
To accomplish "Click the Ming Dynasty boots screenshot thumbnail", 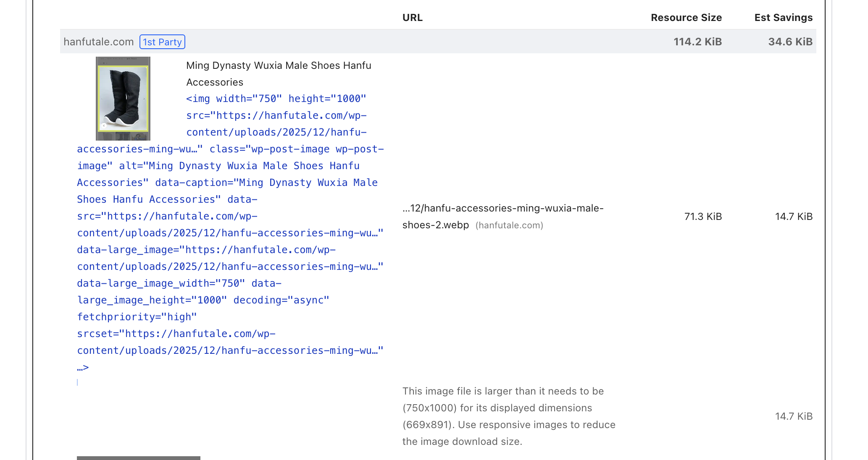I will point(123,98).
